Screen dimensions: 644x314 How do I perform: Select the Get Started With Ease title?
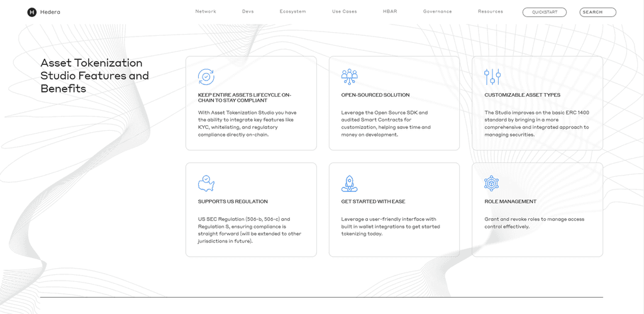click(374, 202)
